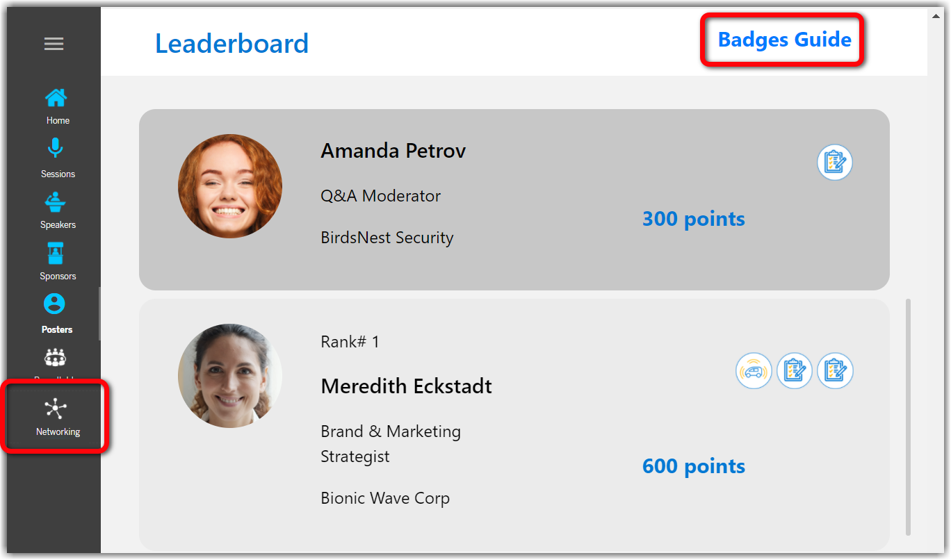Screen dimensions: 951x560
Task: Click Meredith Eckstadt's car badge icon
Action: 754,371
